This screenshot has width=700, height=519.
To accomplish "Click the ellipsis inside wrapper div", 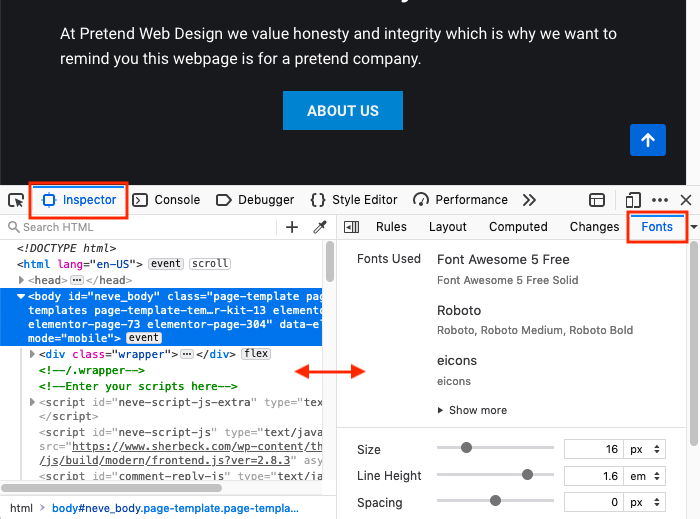I will click(x=187, y=354).
